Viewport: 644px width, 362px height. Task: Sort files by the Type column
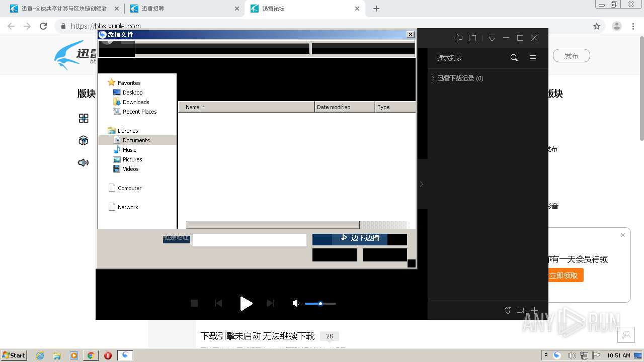(x=395, y=107)
